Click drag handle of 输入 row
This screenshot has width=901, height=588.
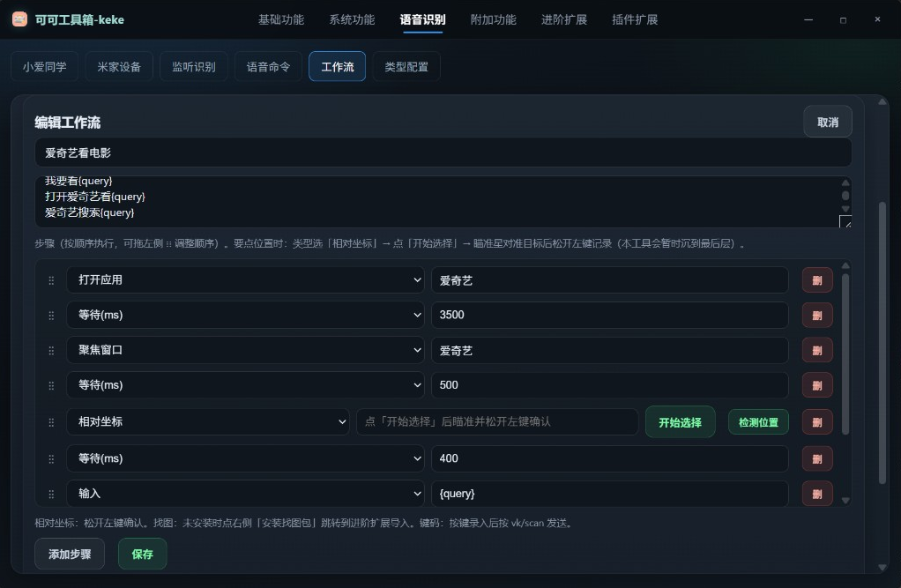coord(51,495)
